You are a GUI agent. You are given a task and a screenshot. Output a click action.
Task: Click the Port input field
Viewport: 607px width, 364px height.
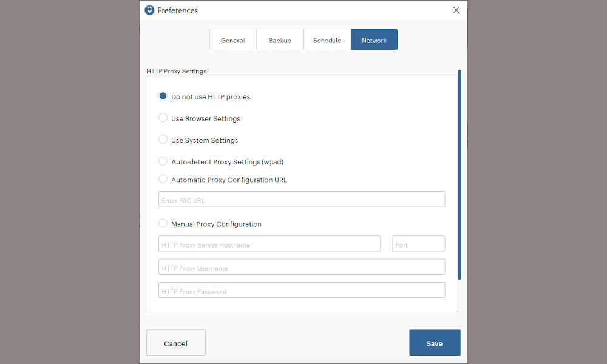pyautogui.click(x=418, y=244)
